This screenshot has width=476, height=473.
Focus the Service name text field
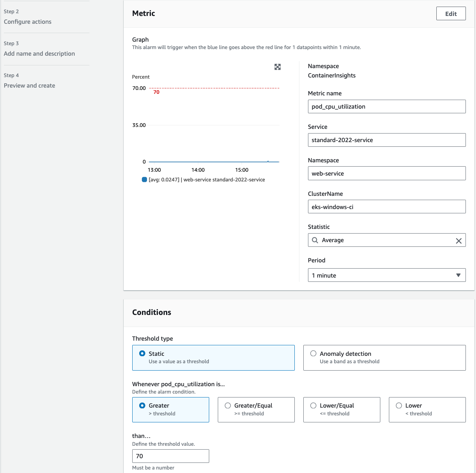386,140
